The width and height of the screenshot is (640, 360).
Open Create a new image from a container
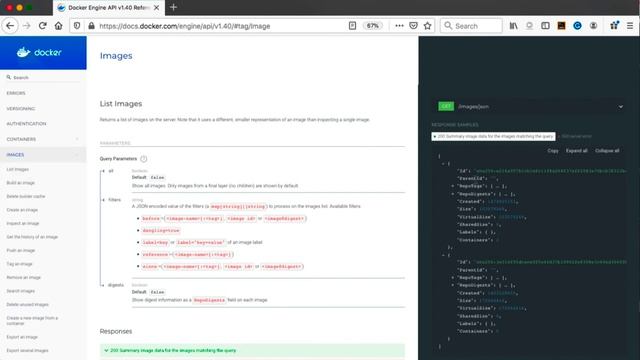pos(32,320)
